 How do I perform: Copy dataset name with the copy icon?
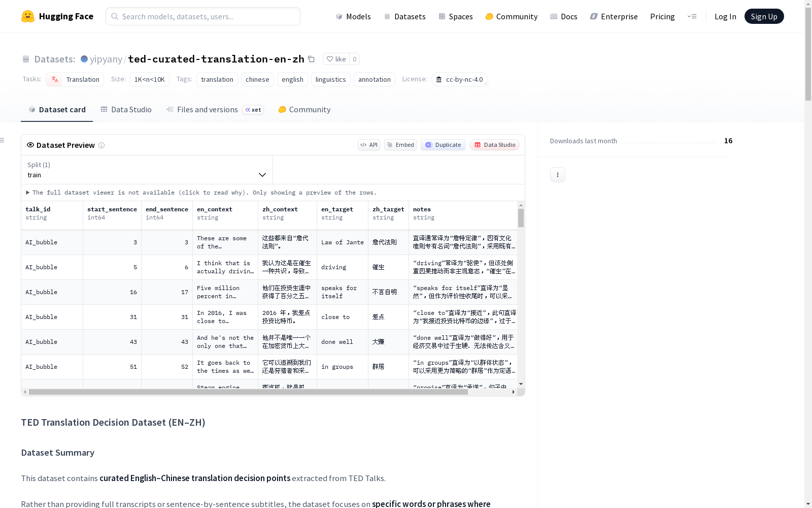[x=312, y=59]
